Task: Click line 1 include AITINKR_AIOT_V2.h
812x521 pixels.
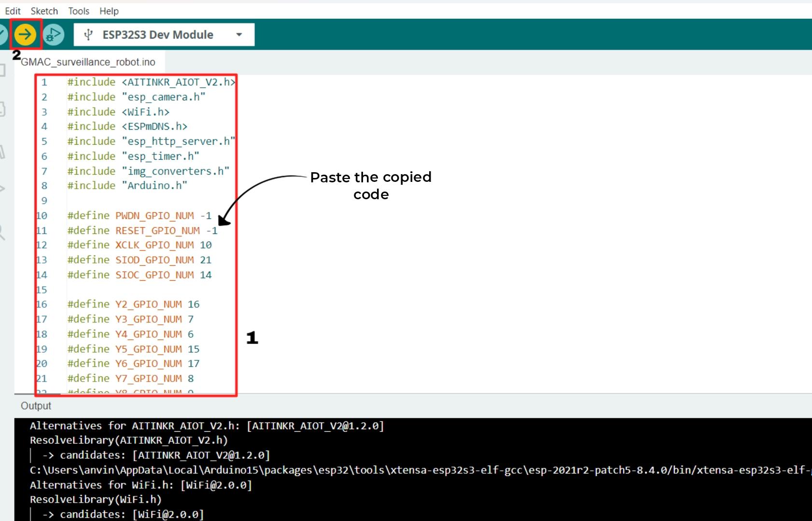Action: [151, 82]
